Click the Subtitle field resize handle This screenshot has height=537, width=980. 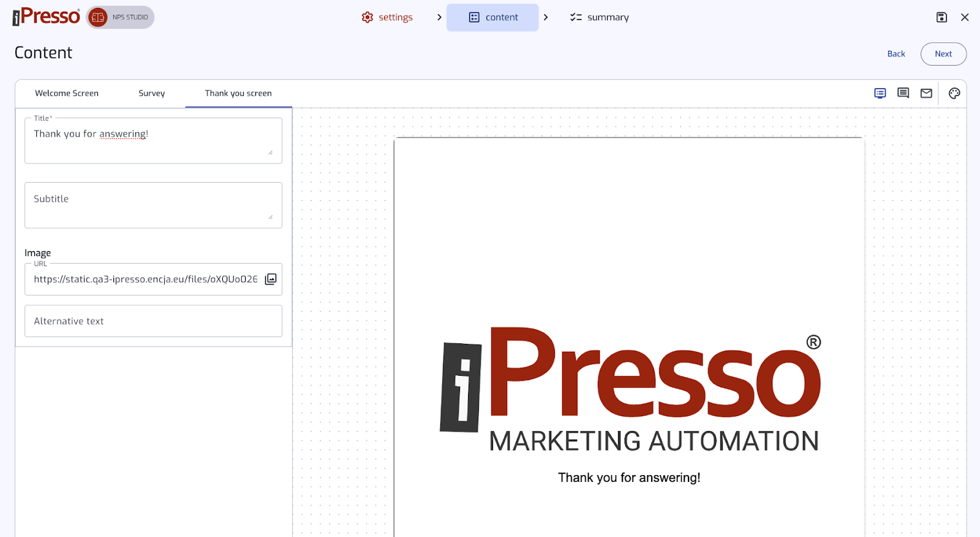point(270,216)
